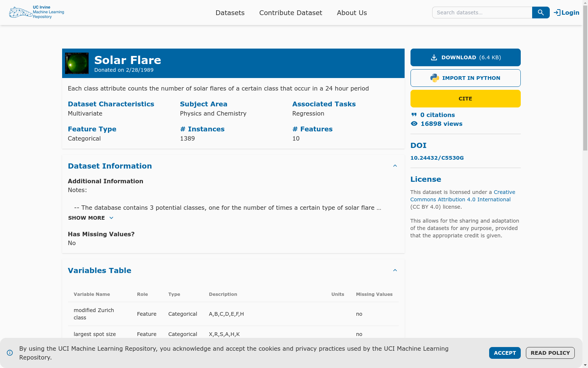Screen dimensions: 588x368
Task: Click the Type column header
Action: click(174, 294)
